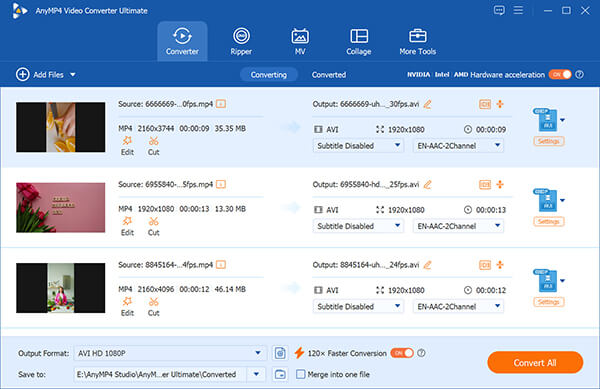Click Cut for the 8845164 video
This screenshot has width=600, height=389.
click(x=153, y=306)
